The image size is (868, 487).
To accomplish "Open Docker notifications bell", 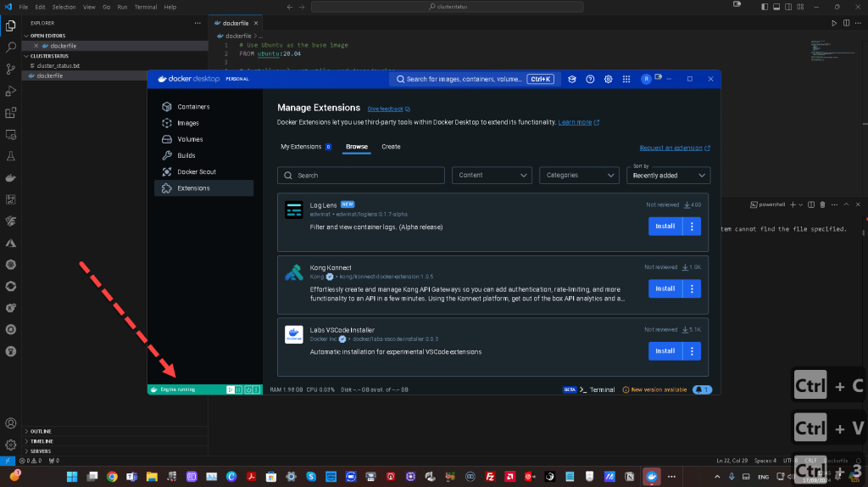I will [x=702, y=389].
